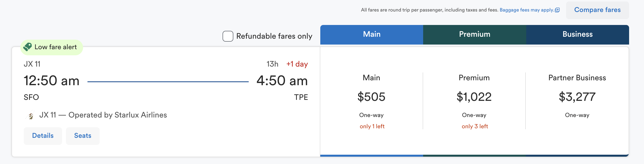The width and height of the screenshot is (644, 164).
Task: Open the Compare fares button
Action: [x=597, y=10]
